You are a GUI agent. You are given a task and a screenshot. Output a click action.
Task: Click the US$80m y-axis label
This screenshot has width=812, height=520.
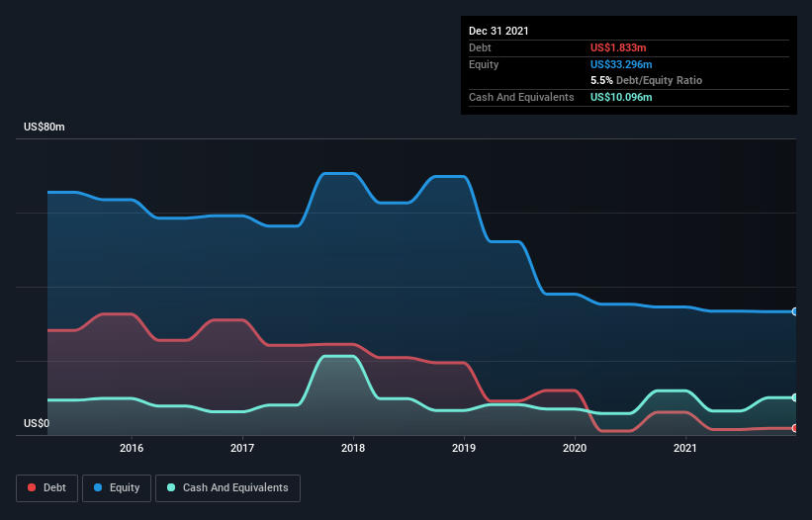click(x=45, y=127)
